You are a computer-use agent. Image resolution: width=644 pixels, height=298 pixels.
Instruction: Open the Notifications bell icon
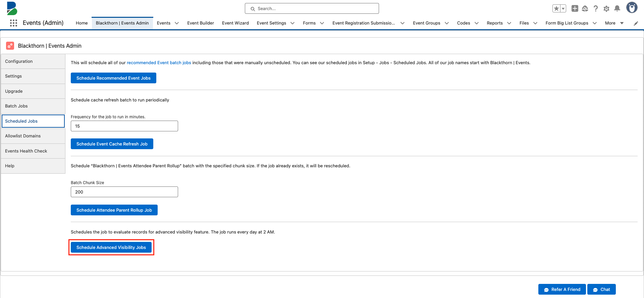617,9
